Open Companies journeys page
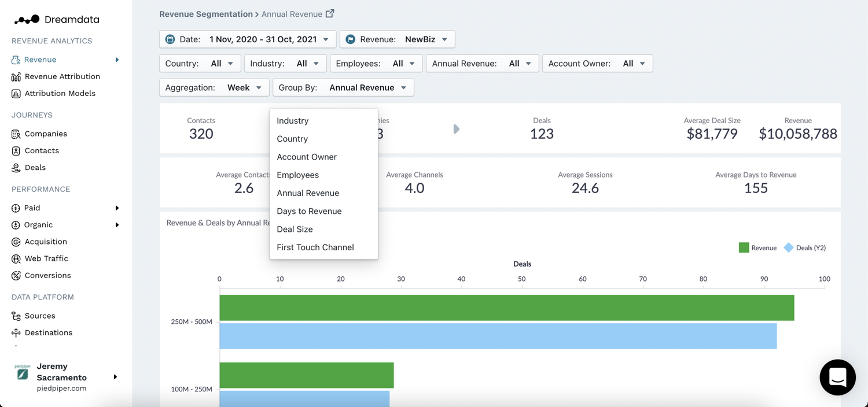This screenshot has height=407, width=868. (x=46, y=134)
